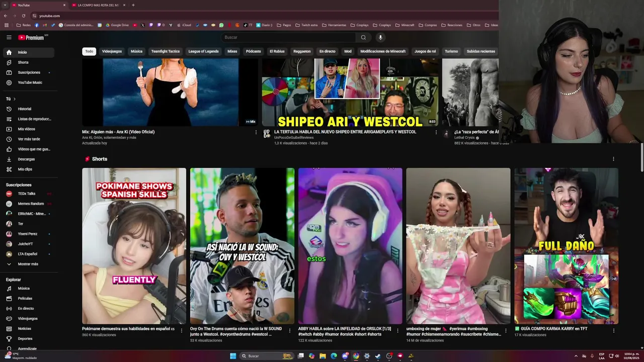Open SHIPEO ARI Y WESTCOL video thumbnail
The image size is (644, 362).
pos(350,92)
